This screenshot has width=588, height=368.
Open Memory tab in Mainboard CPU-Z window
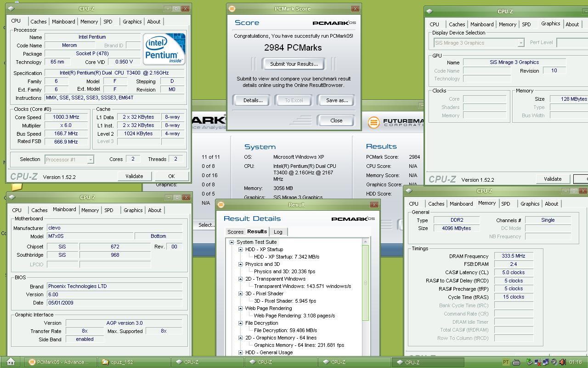pos(90,210)
